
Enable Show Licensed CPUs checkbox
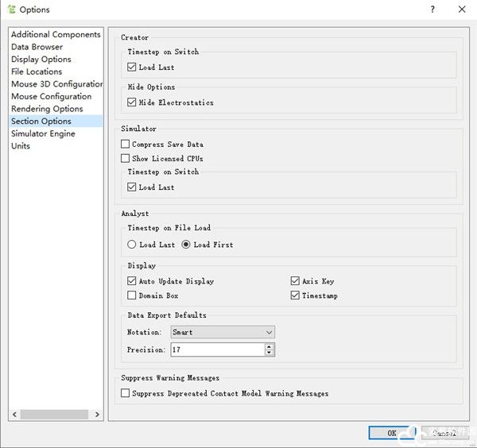pyautogui.click(x=126, y=158)
